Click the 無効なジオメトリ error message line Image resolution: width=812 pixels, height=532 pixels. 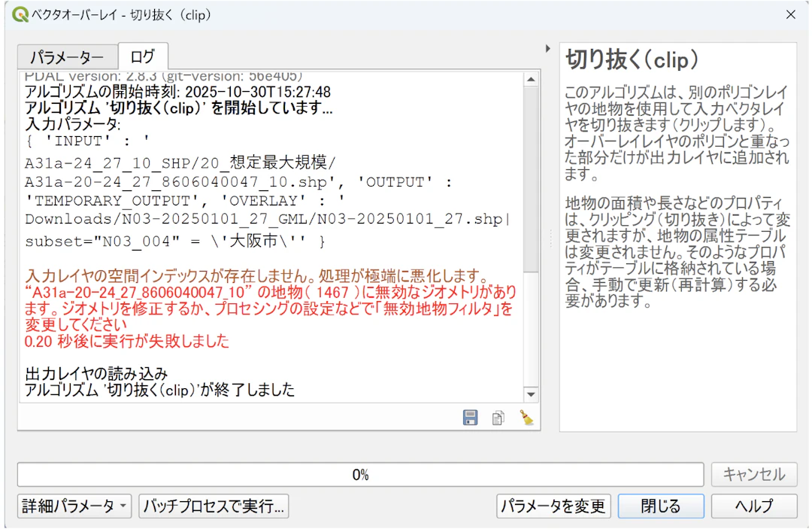[x=271, y=309]
